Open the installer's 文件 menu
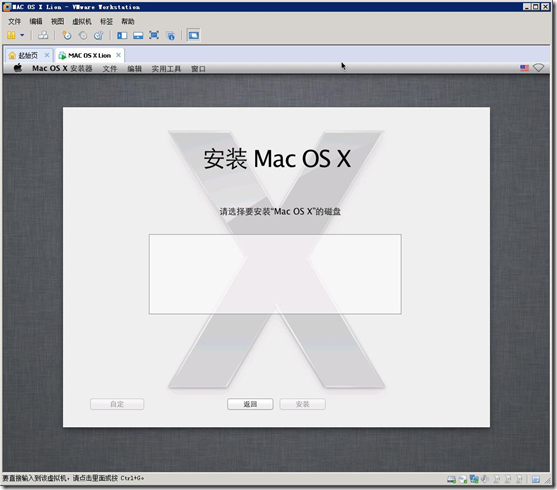The width and height of the screenshot is (557, 490). click(110, 69)
